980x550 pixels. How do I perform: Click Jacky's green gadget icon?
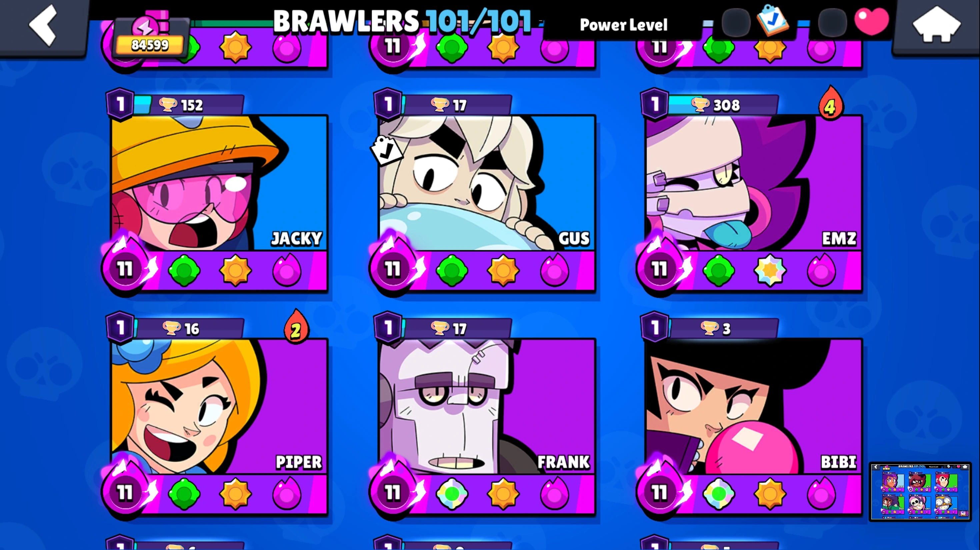[x=184, y=270]
